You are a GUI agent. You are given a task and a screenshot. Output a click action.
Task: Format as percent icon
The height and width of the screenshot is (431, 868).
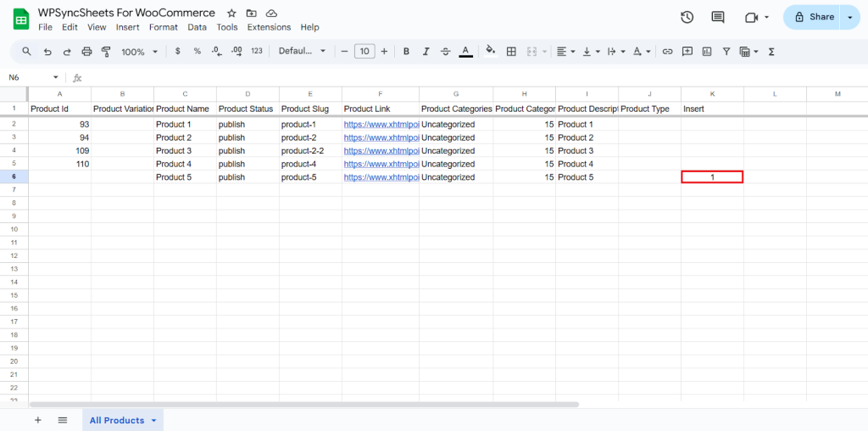point(197,51)
